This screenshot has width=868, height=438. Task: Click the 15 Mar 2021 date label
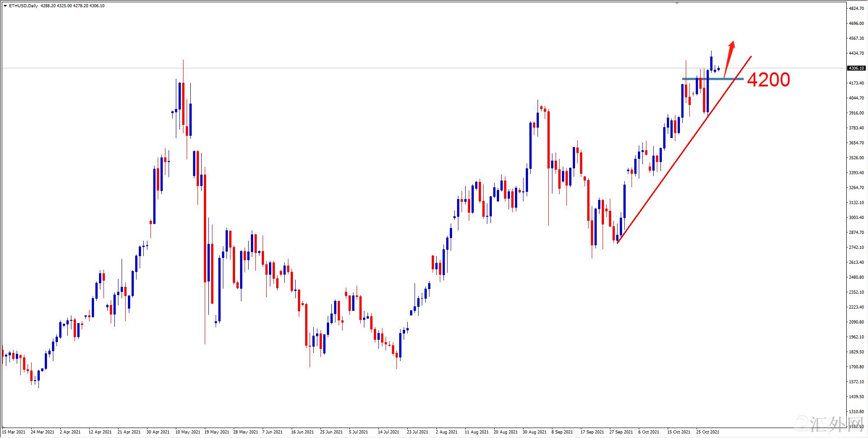click(14, 432)
